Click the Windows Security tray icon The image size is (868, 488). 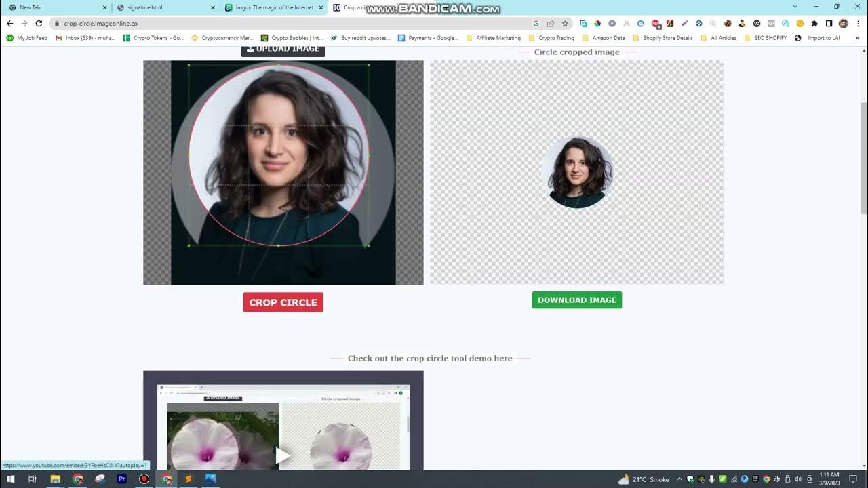[690, 479]
